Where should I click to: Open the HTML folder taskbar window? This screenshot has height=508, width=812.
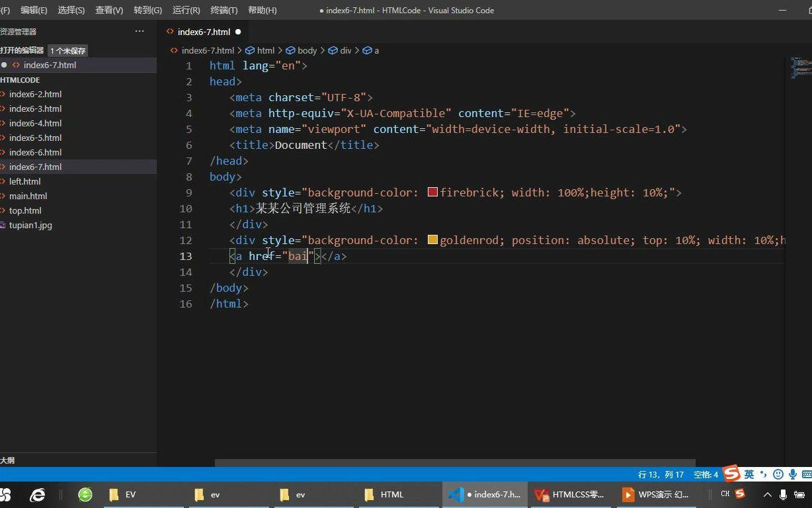pyautogui.click(x=399, y=494)
